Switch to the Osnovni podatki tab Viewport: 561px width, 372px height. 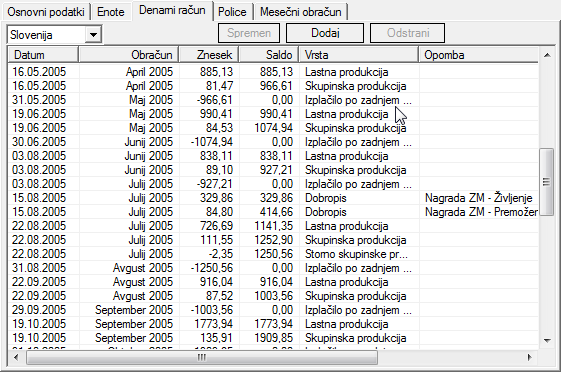click(x=46, y=12)
